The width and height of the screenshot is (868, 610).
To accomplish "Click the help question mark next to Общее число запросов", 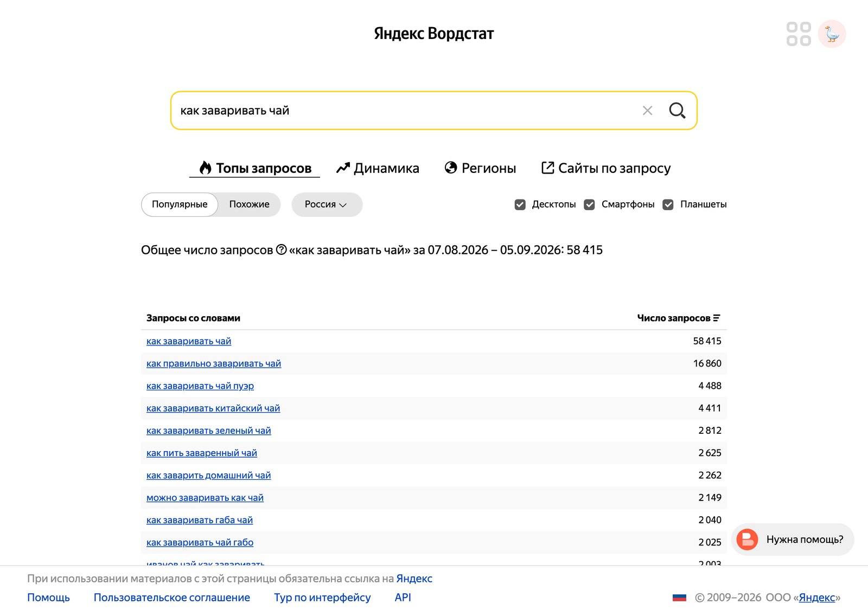I will [x=281, y=249].
